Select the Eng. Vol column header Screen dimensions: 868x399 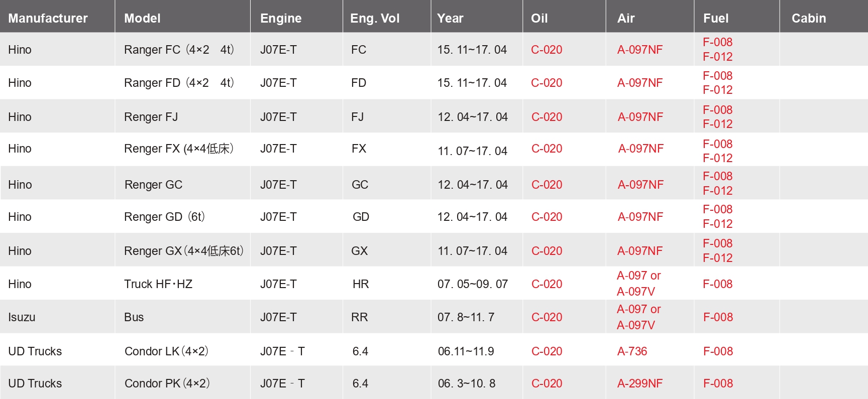[x=375, y=19]
